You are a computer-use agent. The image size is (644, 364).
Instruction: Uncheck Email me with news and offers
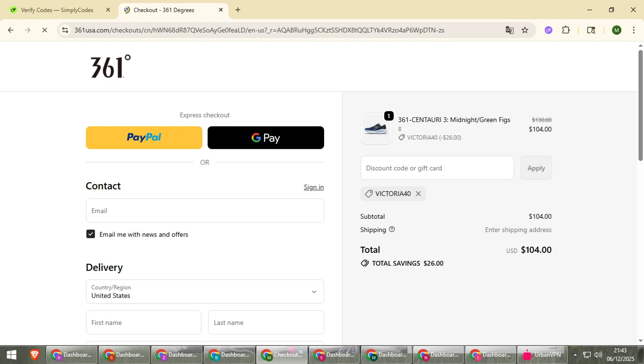pyautogui.click(x=91, y=234)
